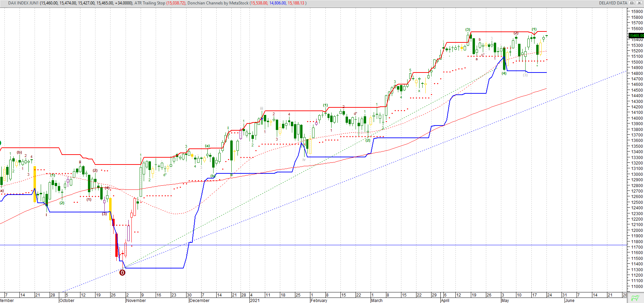
Task: Click the 12000 level on price scale
Action: tap(637, 230)
